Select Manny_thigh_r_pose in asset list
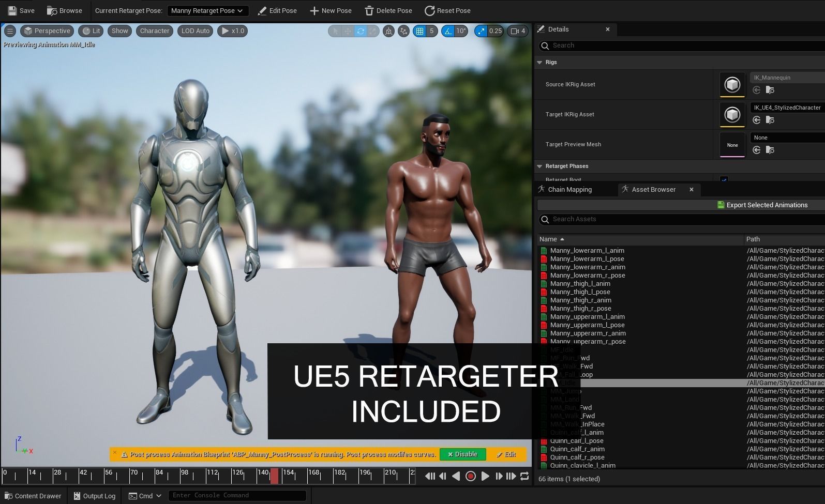 [580, 309]
